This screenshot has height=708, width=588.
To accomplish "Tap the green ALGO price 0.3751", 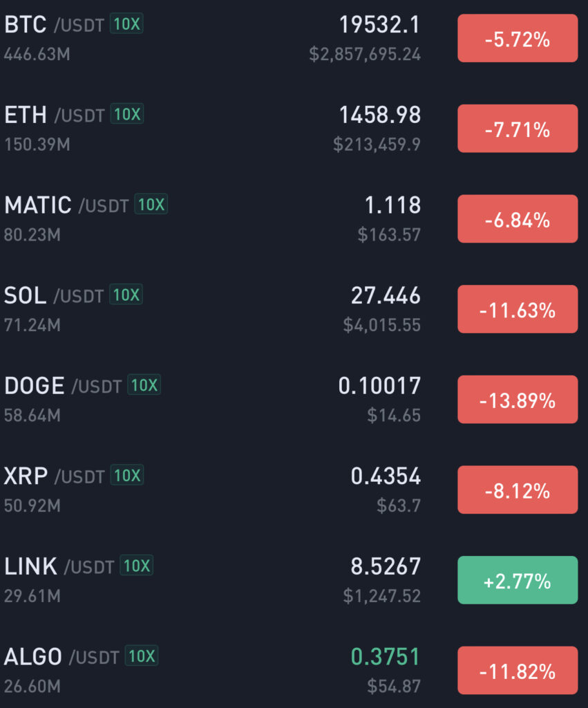I will point(385,657).
